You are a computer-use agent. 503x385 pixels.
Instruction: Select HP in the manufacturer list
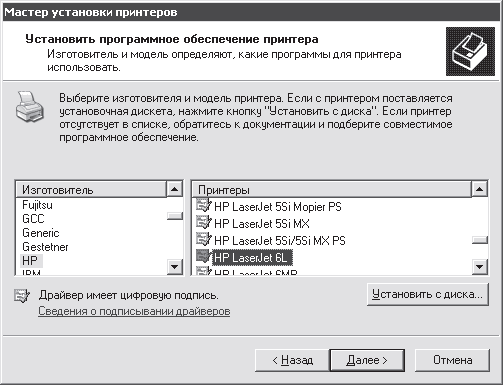point(30,260)
